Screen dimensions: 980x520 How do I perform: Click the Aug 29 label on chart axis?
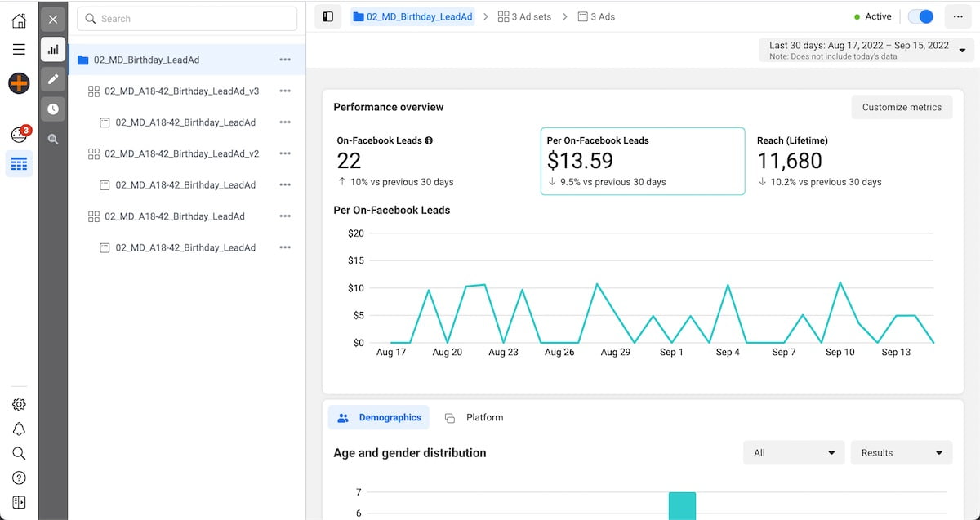click(615, 353)
